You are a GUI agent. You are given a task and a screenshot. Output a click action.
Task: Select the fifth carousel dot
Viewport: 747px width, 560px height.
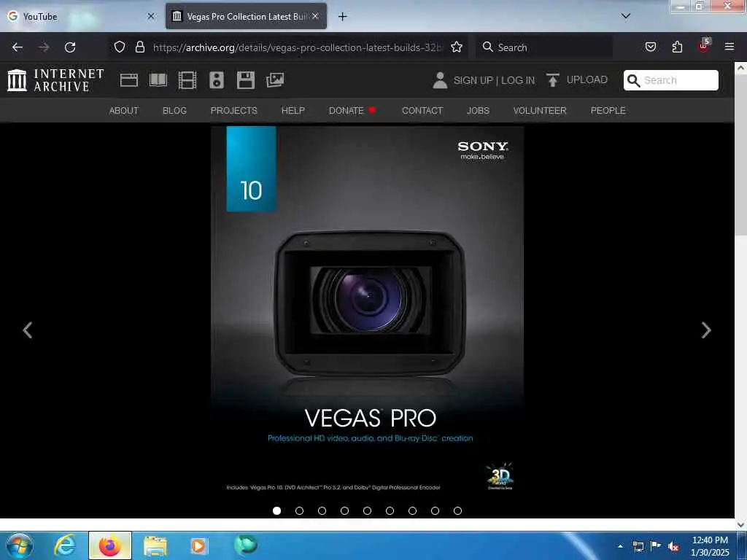click(x=368, y=510)
